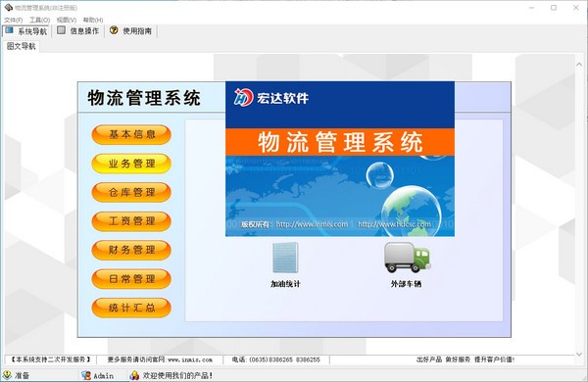Screen dimensions: 588x382
Task: Click the Admin user icon
Action: point(86,375)
